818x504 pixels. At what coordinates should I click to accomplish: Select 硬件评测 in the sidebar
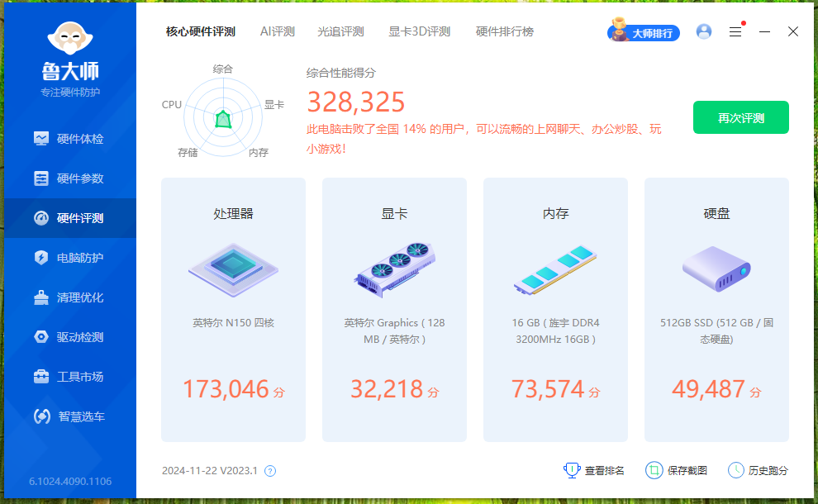point(70,218)
